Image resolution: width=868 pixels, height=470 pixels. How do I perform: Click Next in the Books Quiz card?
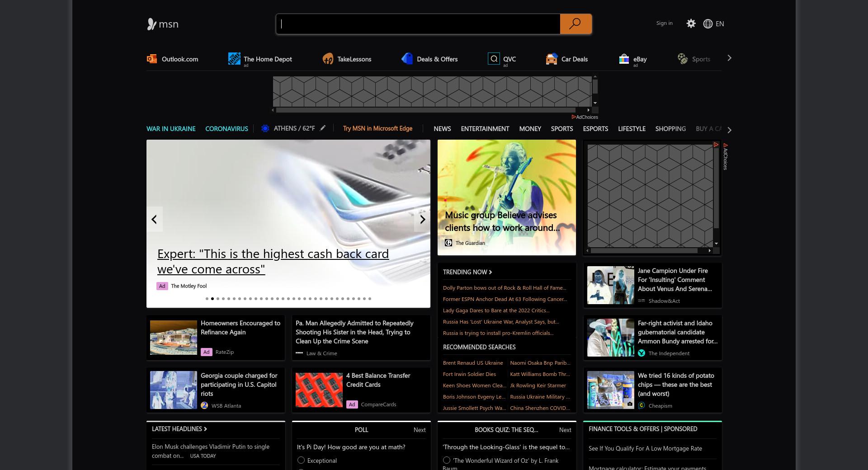565,430
